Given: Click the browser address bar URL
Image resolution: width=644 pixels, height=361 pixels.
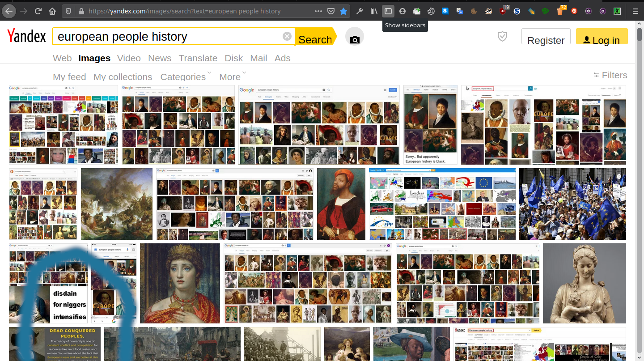Looking at the screenshot, I should (184, 11).
